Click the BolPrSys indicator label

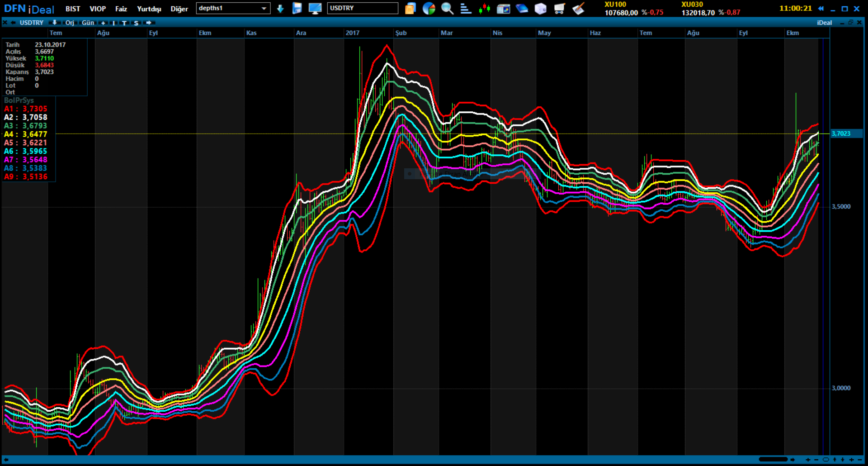click(19, 100)
